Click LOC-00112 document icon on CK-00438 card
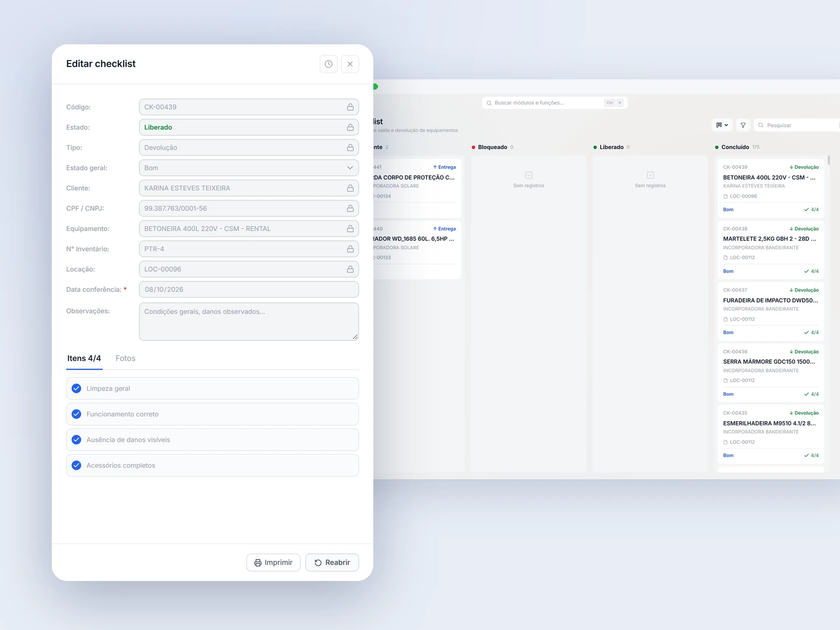Image resolution: width=840 pixels, height=630 pixels. pyautogui.click(x=726, y=258)
